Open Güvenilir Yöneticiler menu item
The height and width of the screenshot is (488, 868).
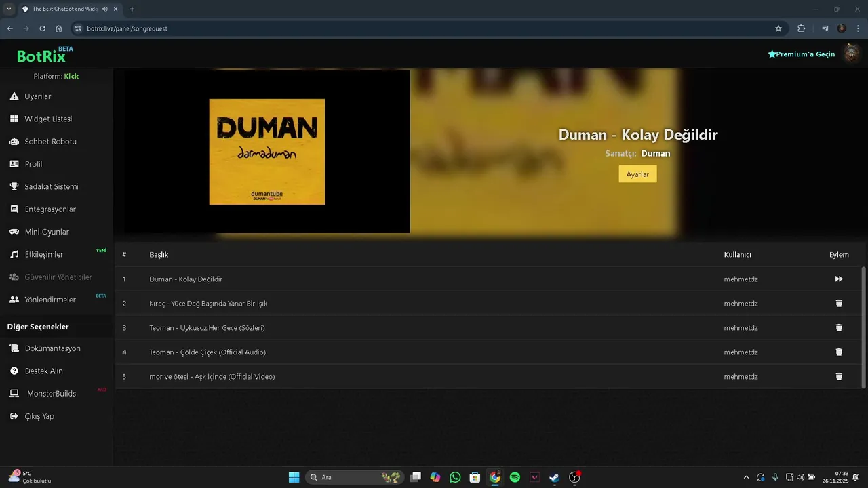[58, 277]
